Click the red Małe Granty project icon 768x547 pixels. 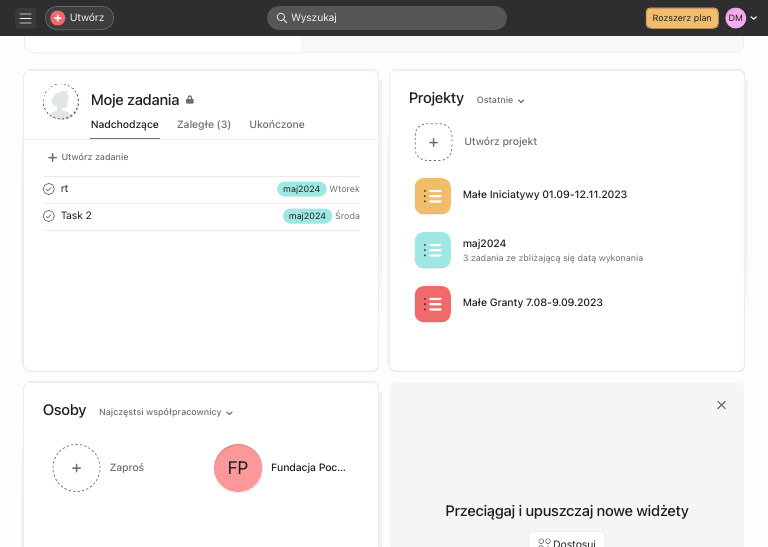(x=433, y=303)
